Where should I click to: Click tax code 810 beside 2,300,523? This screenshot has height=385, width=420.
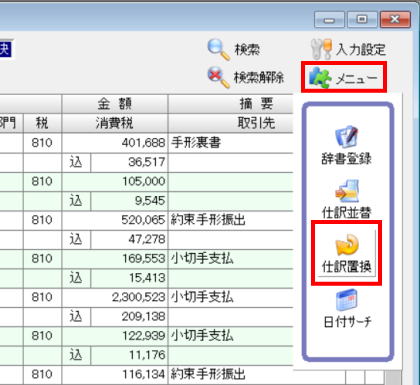click(x=42, y=298)
